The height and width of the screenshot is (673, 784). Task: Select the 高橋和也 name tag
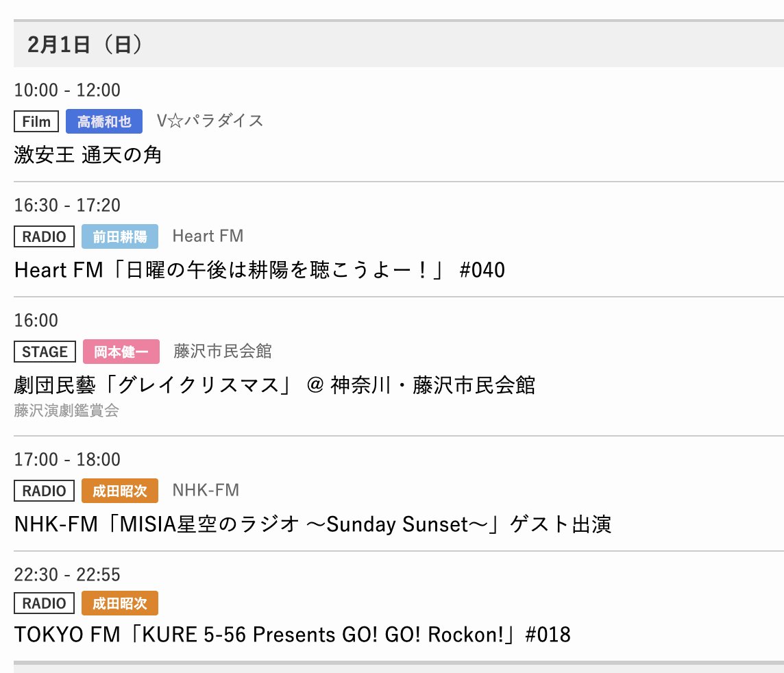[104, 122]
